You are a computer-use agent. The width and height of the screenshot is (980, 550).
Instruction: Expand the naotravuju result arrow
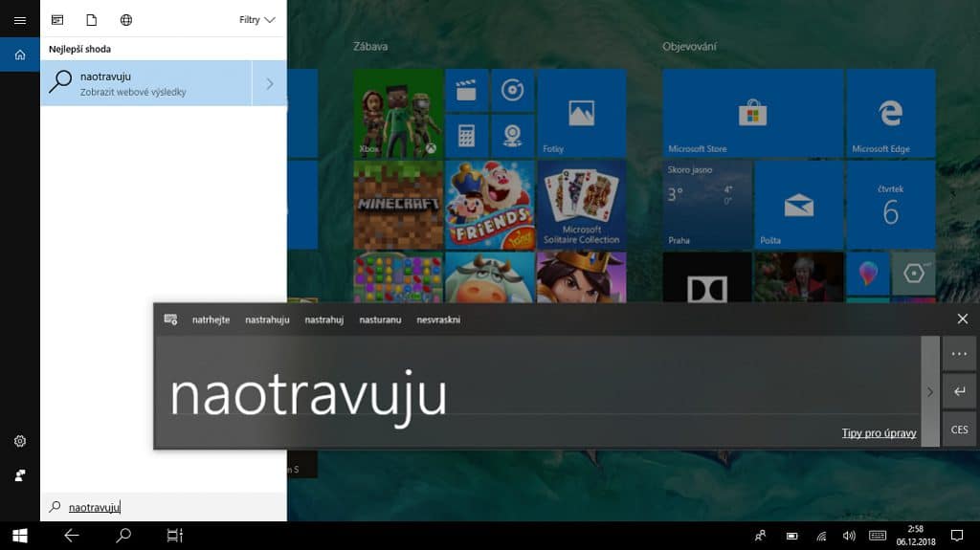coord(270,83)
